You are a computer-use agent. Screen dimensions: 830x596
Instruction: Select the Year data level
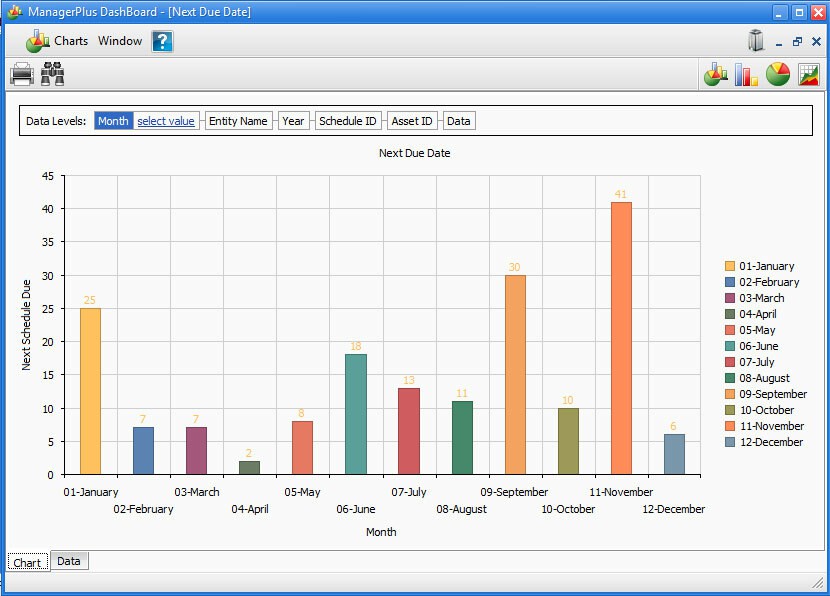[293, 121]
